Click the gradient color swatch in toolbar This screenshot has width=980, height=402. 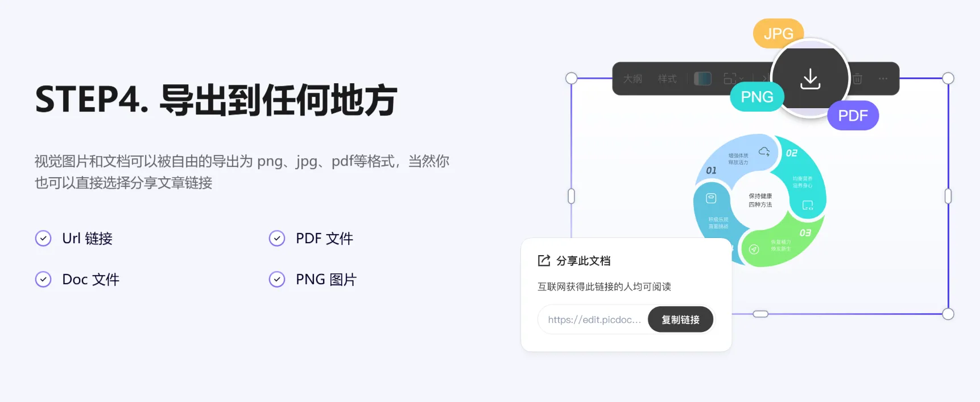click(x=702, y=79)
